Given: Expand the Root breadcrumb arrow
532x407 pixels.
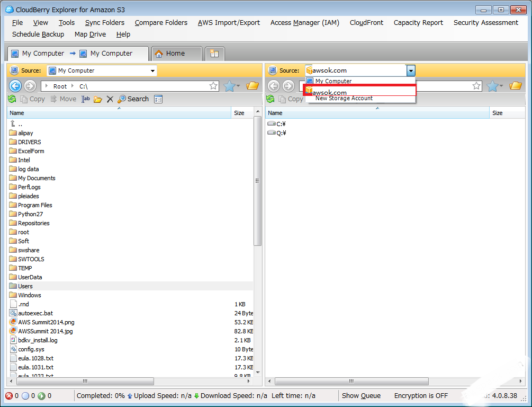Looking at the screenshot, I should point(47,86).
